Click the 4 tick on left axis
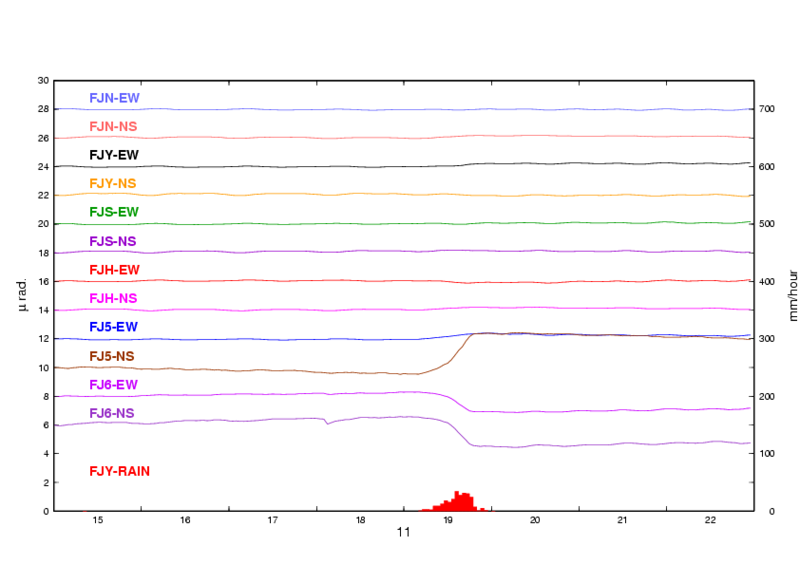Screen dimensions: 800x565 pyautogui.click(x=46, y=454)
